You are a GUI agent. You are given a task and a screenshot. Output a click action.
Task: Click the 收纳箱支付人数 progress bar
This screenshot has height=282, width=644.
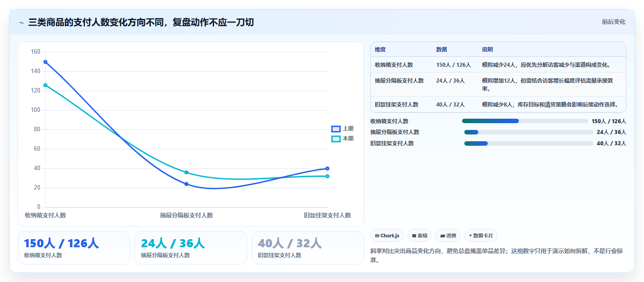point(525,121)
